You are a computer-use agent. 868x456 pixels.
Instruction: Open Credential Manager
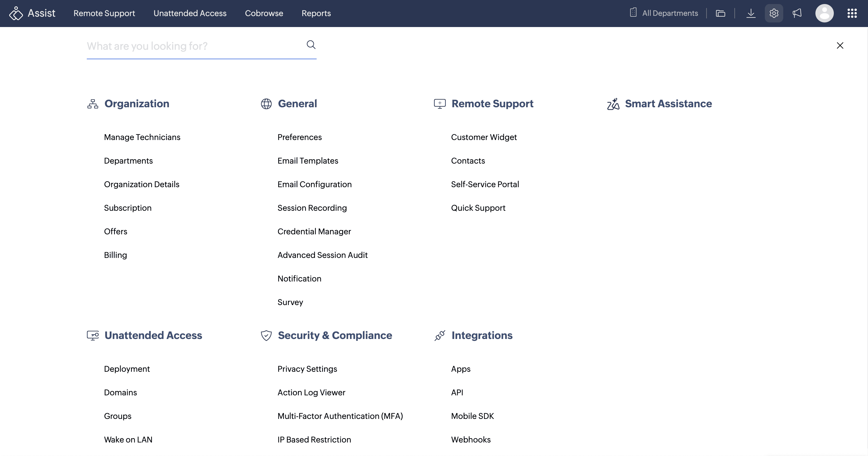(314, 232)
